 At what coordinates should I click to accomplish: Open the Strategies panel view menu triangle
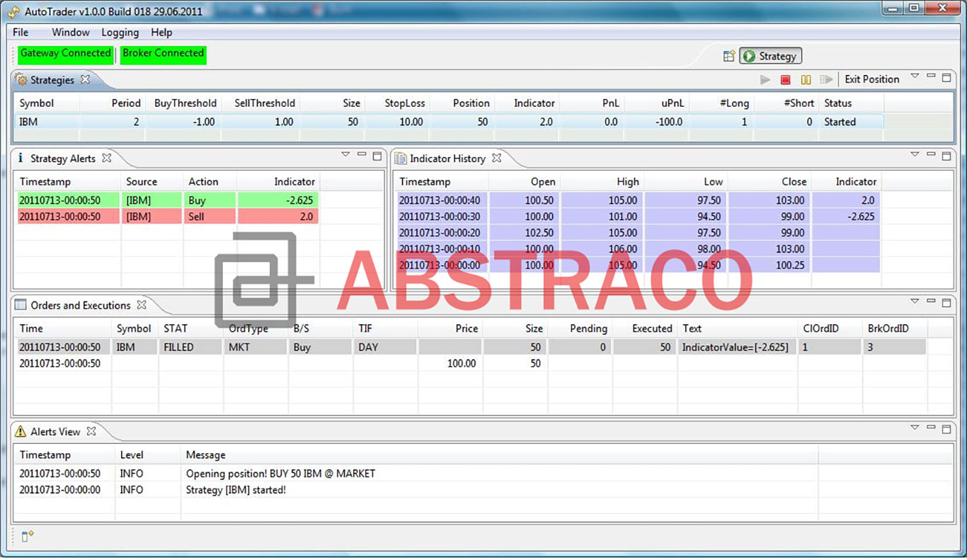915,76
